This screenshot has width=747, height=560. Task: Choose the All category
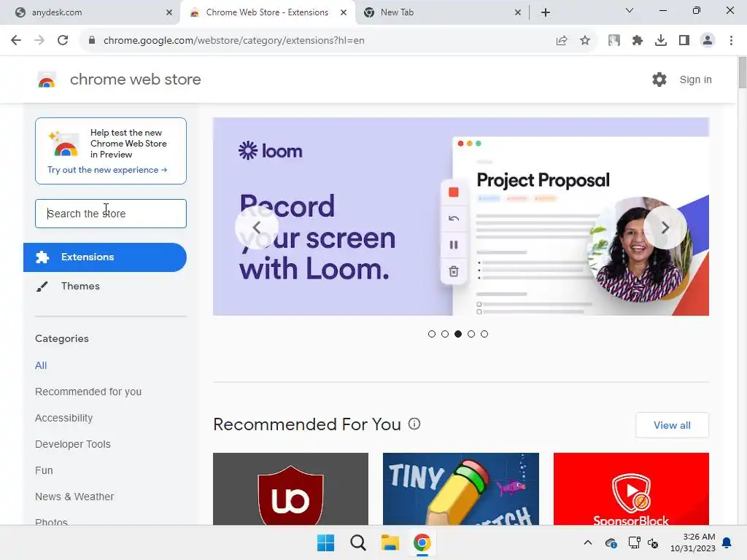[41, 365]
